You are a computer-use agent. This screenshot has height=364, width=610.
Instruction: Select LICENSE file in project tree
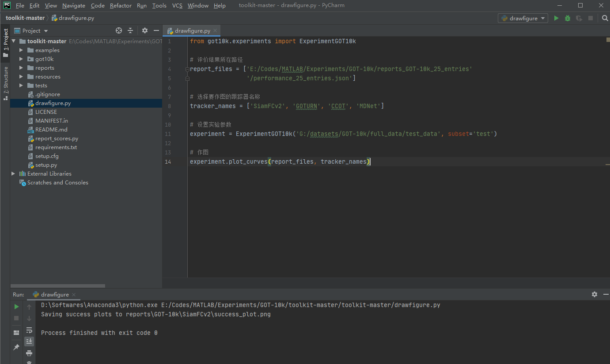coord(46,112)
